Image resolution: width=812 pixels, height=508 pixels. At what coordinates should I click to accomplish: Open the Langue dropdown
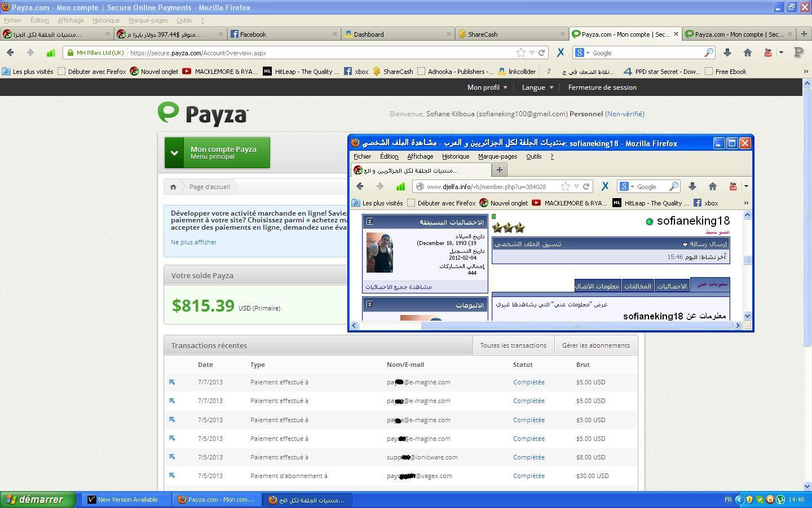(538, 87)
